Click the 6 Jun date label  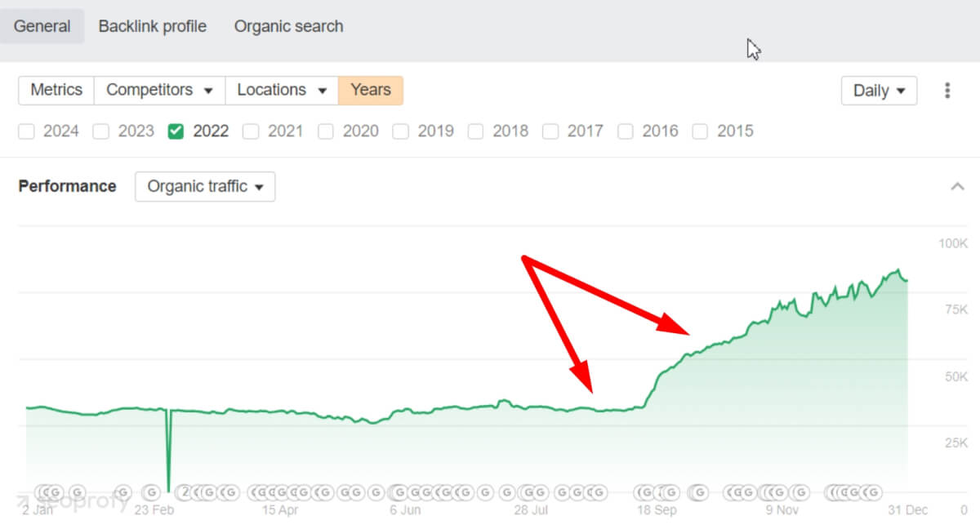click(405, 510)
